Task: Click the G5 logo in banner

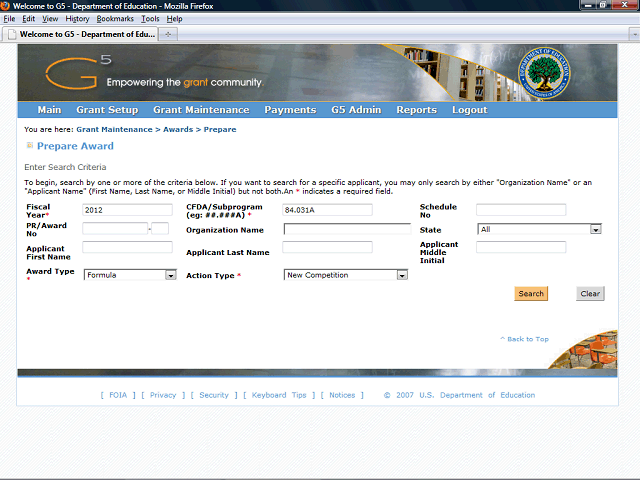Action: pos(78,72)
